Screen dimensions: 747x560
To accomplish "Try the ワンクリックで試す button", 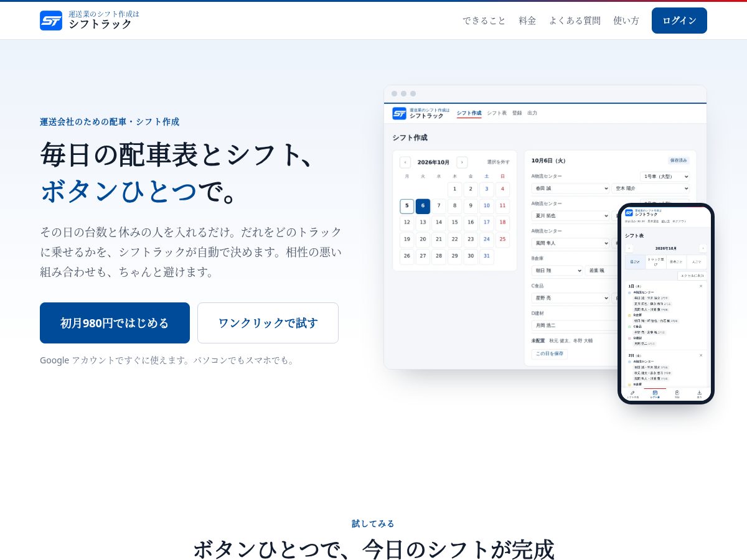I will click(x=268, y=323).
